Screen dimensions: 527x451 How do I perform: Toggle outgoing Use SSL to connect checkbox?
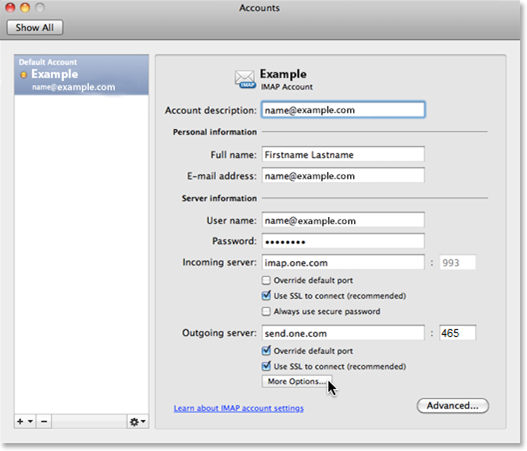266,366
